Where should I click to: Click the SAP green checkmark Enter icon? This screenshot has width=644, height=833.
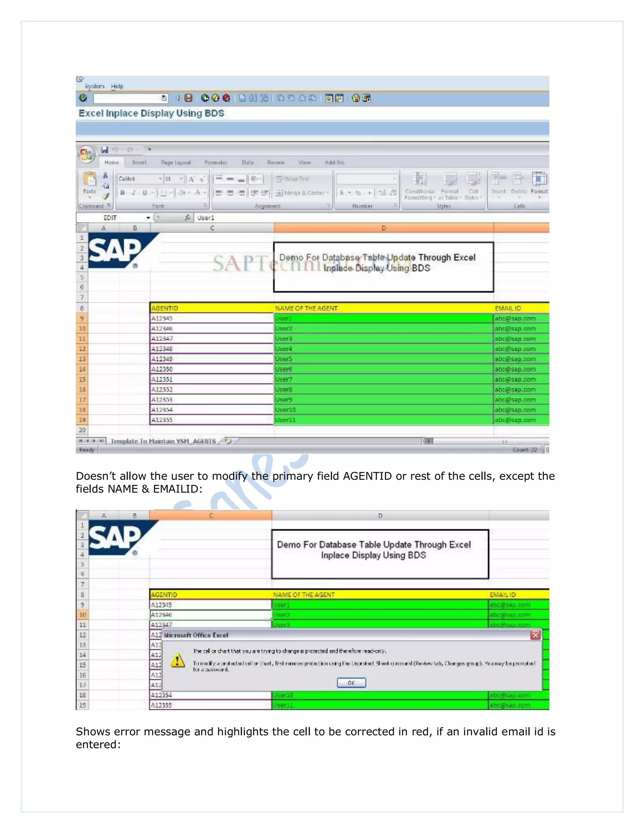tap(83, 98)
